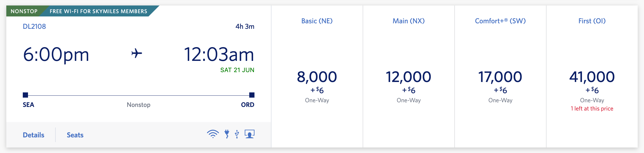Open Basic (NE) fare class header
The height and width of the screenshot is (153, 644).
click(x=317, y=21)
